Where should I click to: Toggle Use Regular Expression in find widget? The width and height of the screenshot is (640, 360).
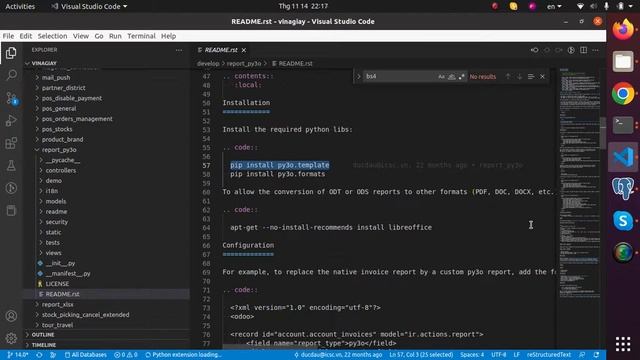pyautogui.click(x=461, y=77)
